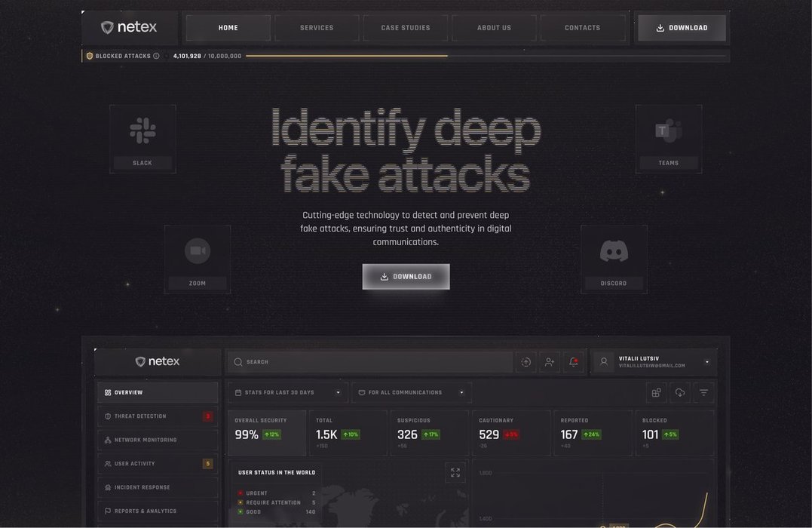The height and width of the screenshot is (528, 812).
Task: Open the filter settings icon
Action: point(703,393)
